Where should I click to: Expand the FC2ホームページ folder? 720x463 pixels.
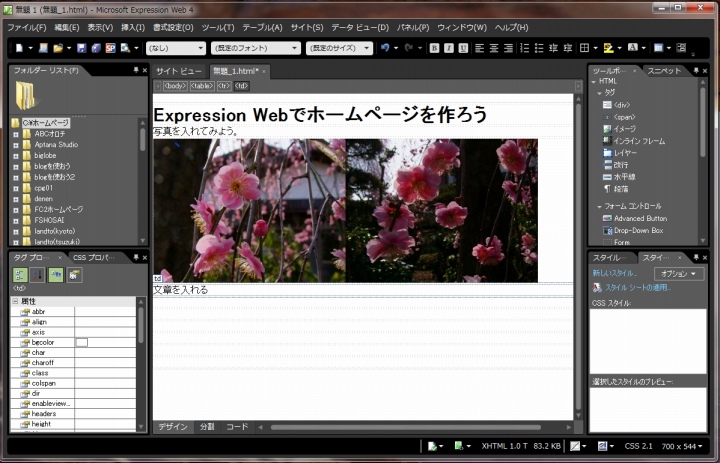pos(16,209)
